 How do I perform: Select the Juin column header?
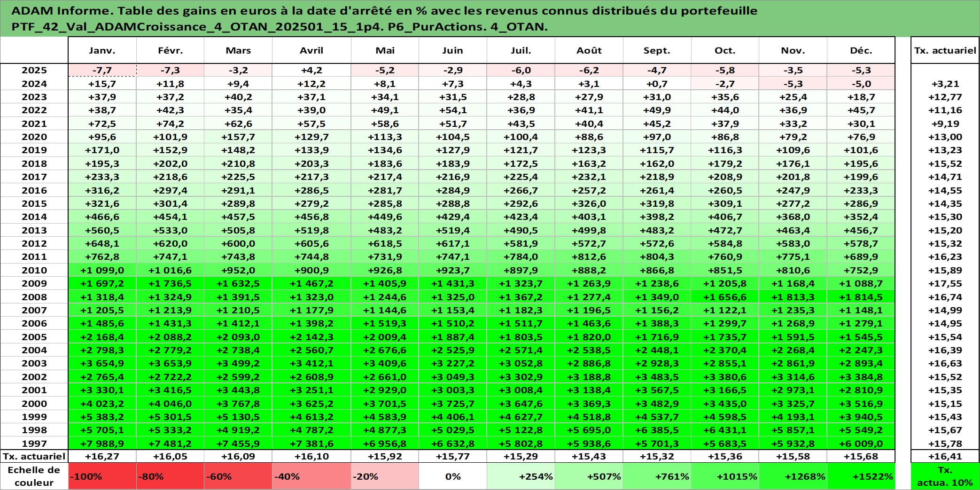click(453, 50)
